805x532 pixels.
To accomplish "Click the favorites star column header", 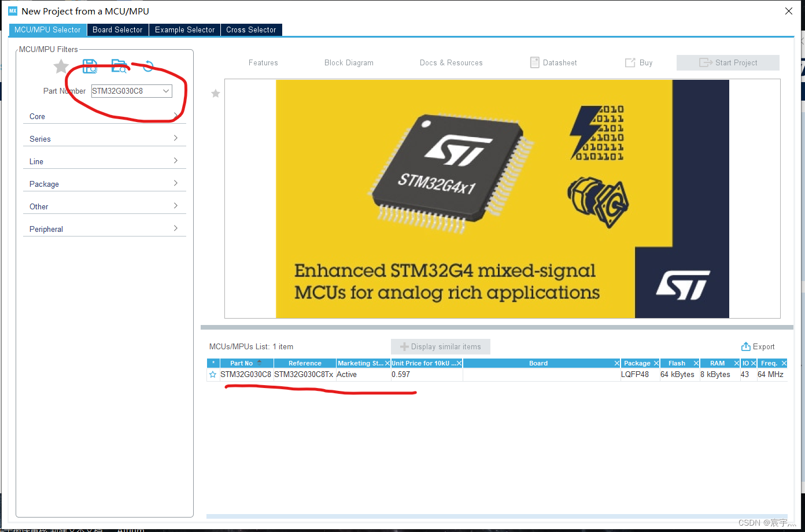I will (213, 363).
